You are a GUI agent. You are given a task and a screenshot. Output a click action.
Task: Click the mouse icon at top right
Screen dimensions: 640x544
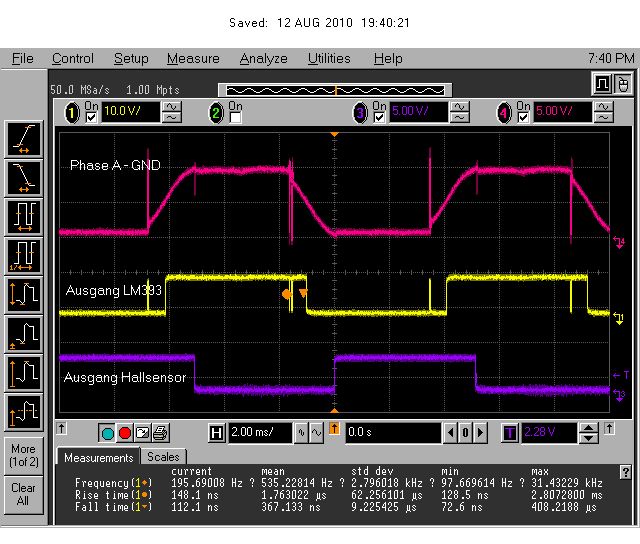point(622,84)
